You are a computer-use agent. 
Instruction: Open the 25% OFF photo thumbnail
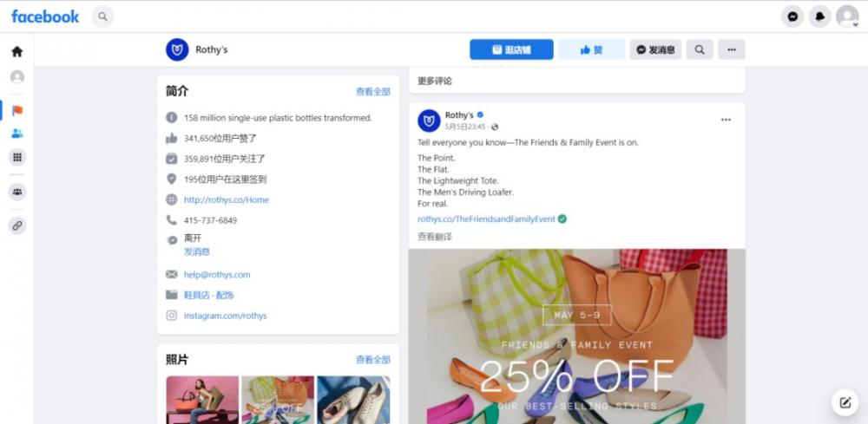(278, 401)
